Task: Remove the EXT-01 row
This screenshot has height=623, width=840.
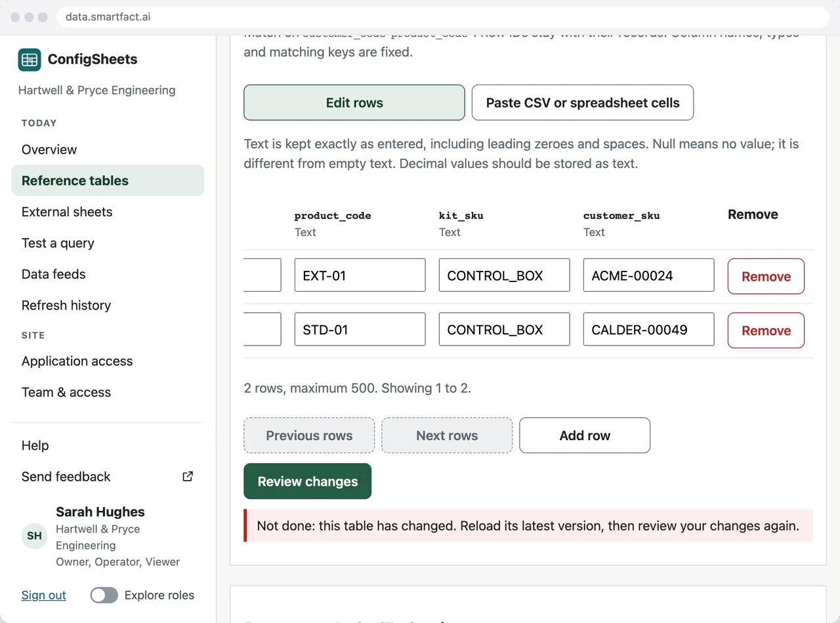Action: (x=766, y=276)
